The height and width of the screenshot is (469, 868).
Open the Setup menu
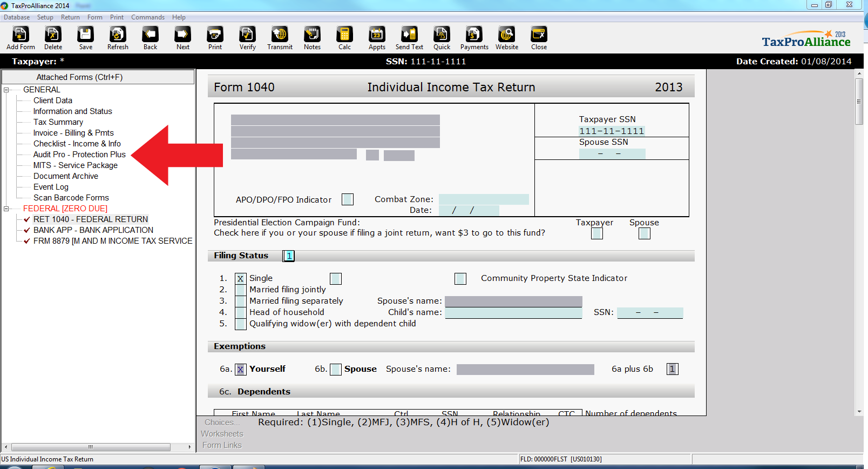click(x=45, y=17)
